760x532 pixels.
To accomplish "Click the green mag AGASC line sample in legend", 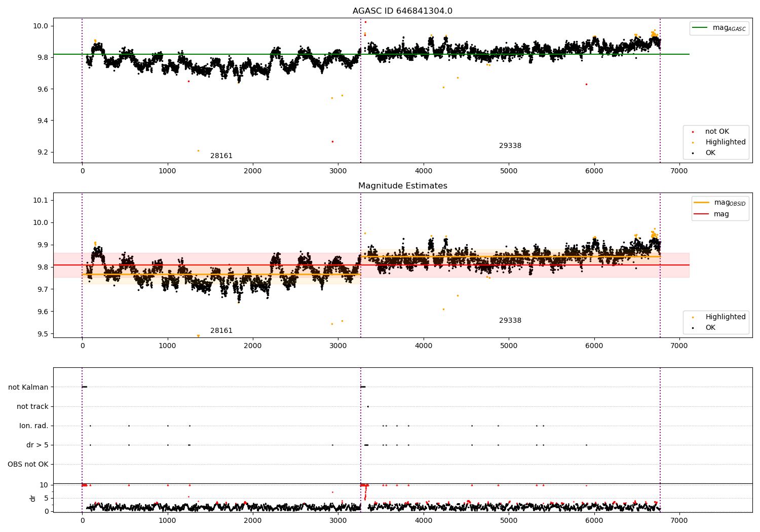I will point(700,28).
